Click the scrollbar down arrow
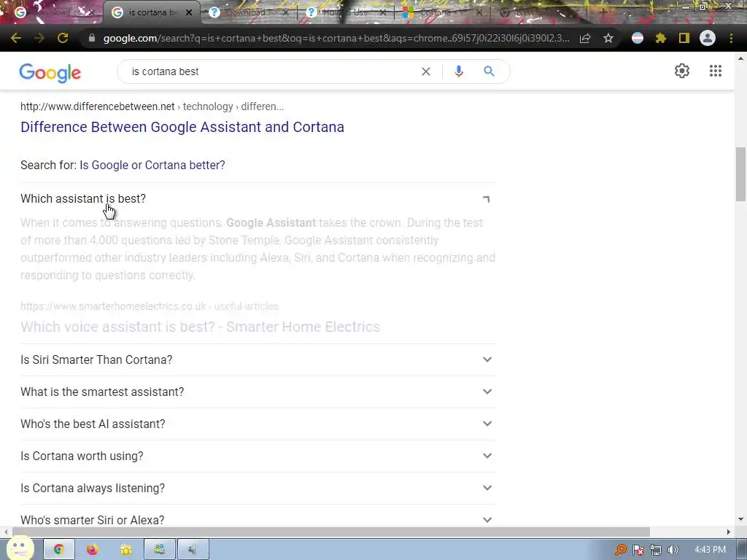 click(x=740, y=519)
